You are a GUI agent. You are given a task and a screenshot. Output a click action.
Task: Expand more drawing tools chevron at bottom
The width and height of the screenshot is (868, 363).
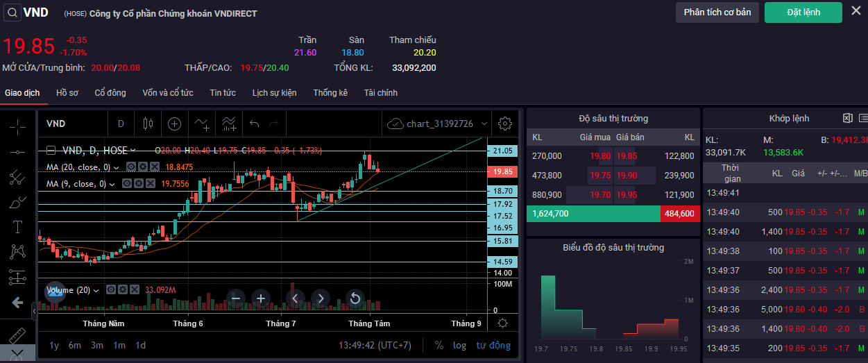(x=17, y=354)
